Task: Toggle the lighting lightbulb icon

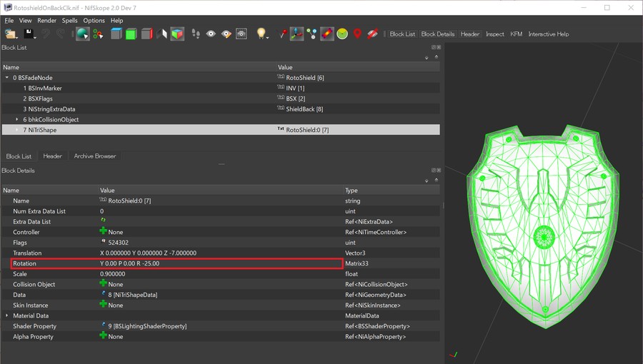Action: point(261,34)
